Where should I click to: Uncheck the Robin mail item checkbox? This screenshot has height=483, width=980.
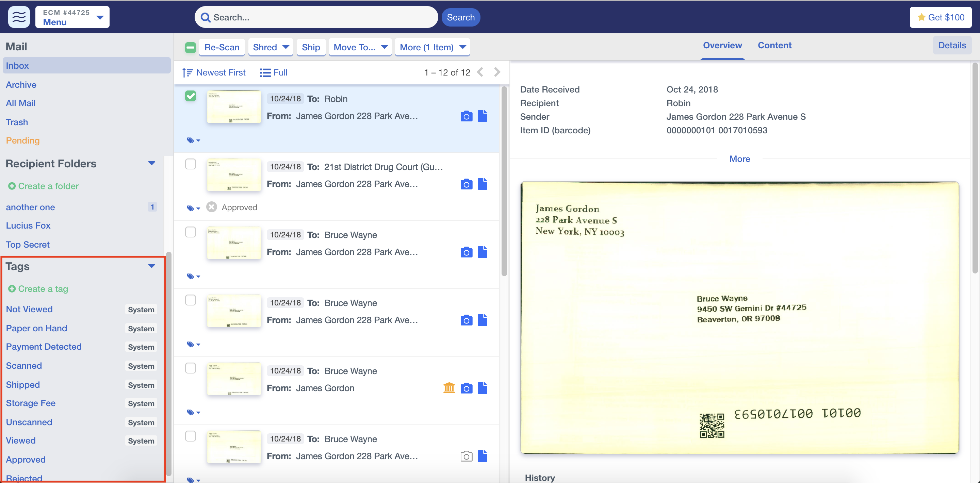click(x=190, y=96)
